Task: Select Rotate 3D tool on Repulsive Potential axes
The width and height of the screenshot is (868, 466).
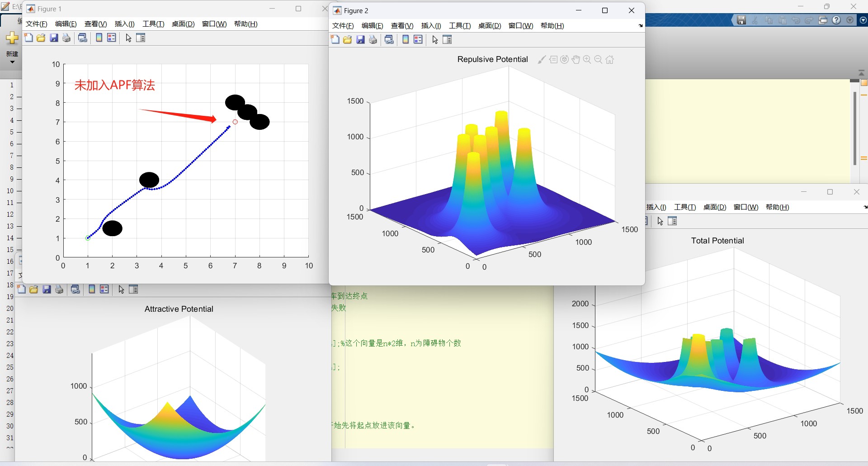Action: 564,60
